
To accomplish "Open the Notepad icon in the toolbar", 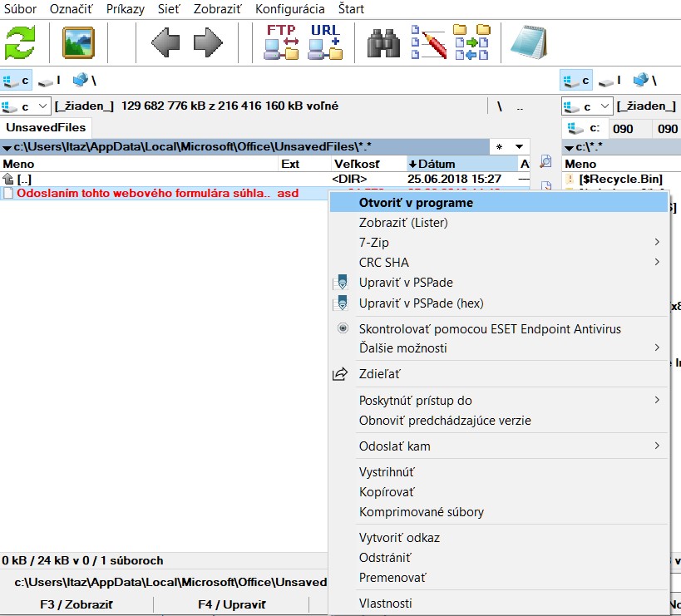I will [528, 42].
